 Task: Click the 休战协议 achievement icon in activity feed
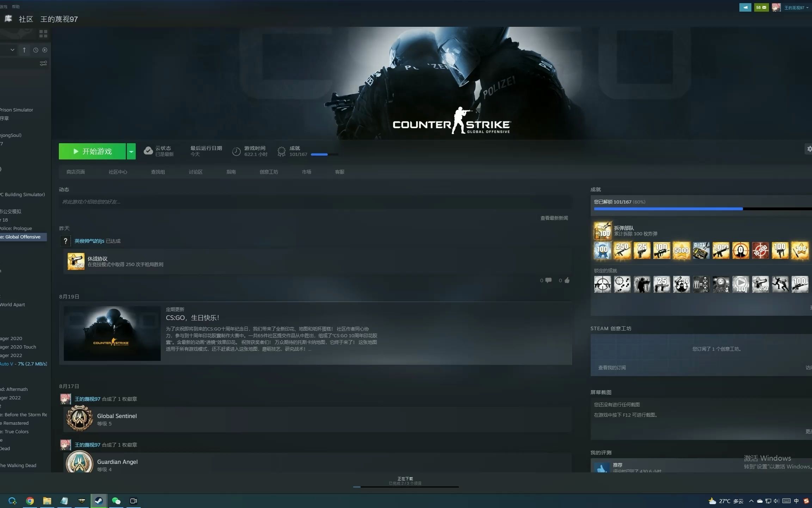[76, 261]
